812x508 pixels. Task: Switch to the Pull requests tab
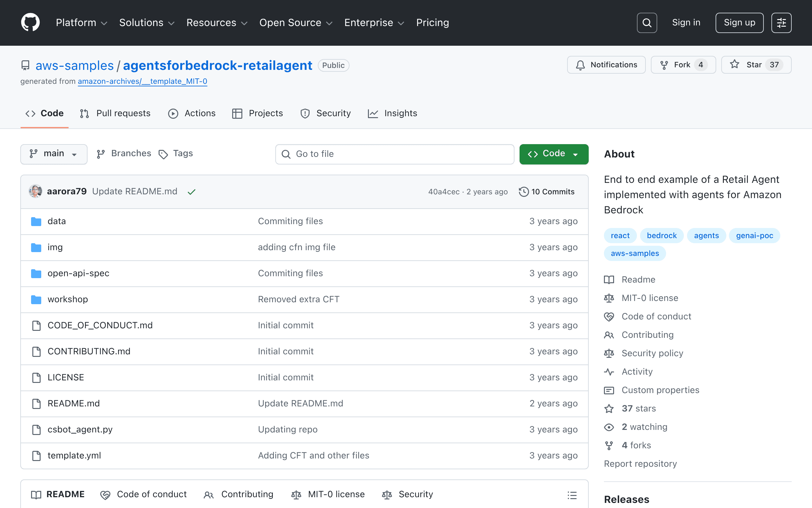click(115, 114)
